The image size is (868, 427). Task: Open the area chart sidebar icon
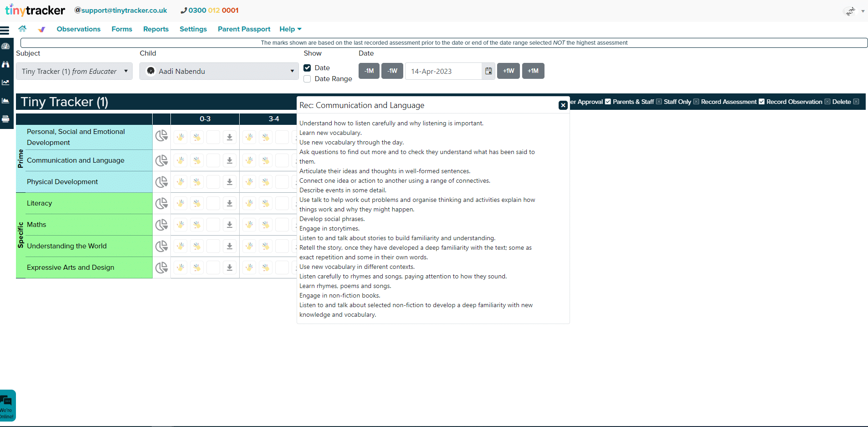pyautogui.click(x=5, y=101)
